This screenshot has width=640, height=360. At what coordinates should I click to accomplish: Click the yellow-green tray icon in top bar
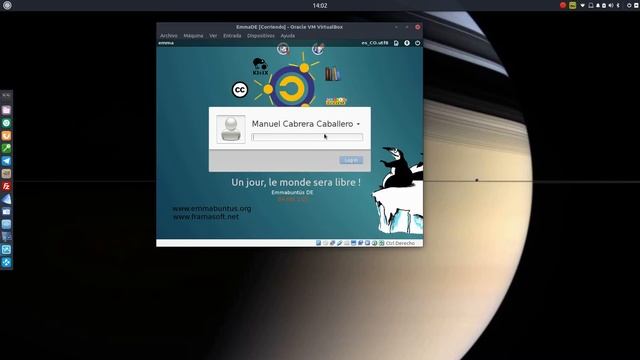(573, 5)
